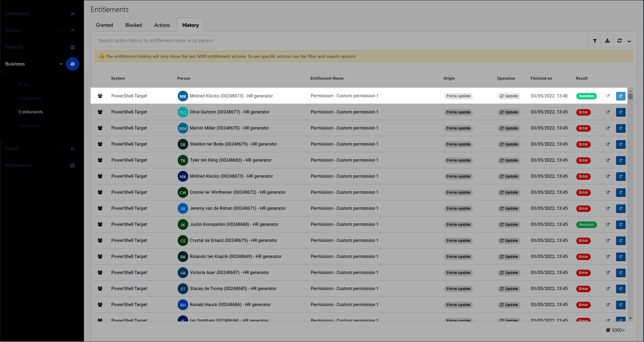
Task: Open details link for Crystal de Emard row
Action: [608, 241]
